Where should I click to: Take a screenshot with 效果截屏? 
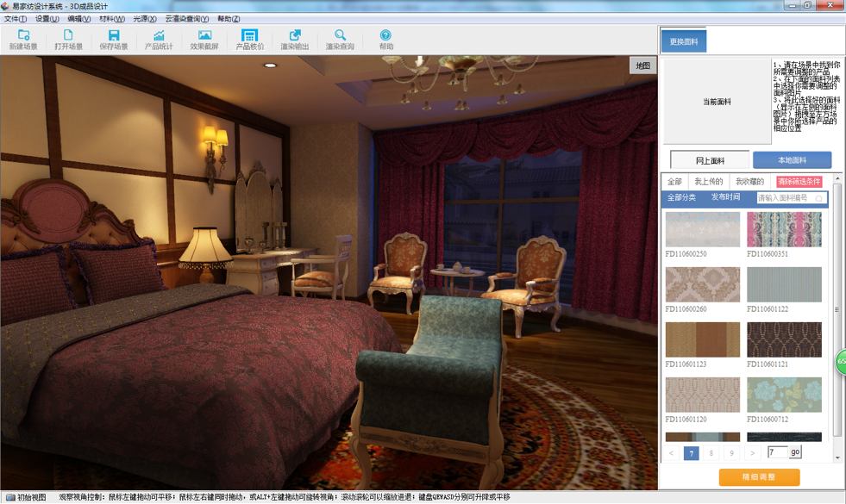(204, 40)
